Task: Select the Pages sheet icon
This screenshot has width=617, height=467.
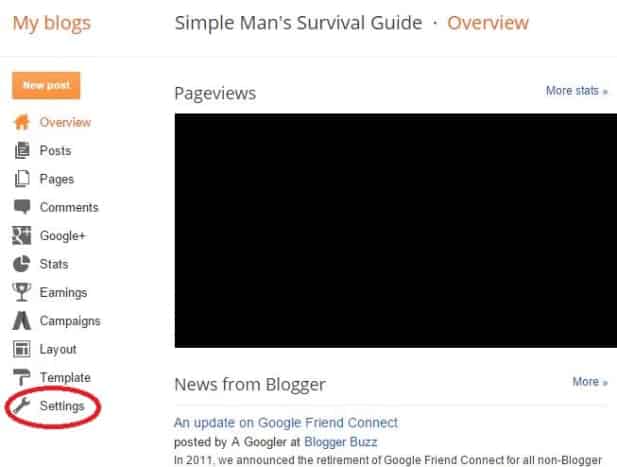Action: pyautogui.click(x=22, y=179)
